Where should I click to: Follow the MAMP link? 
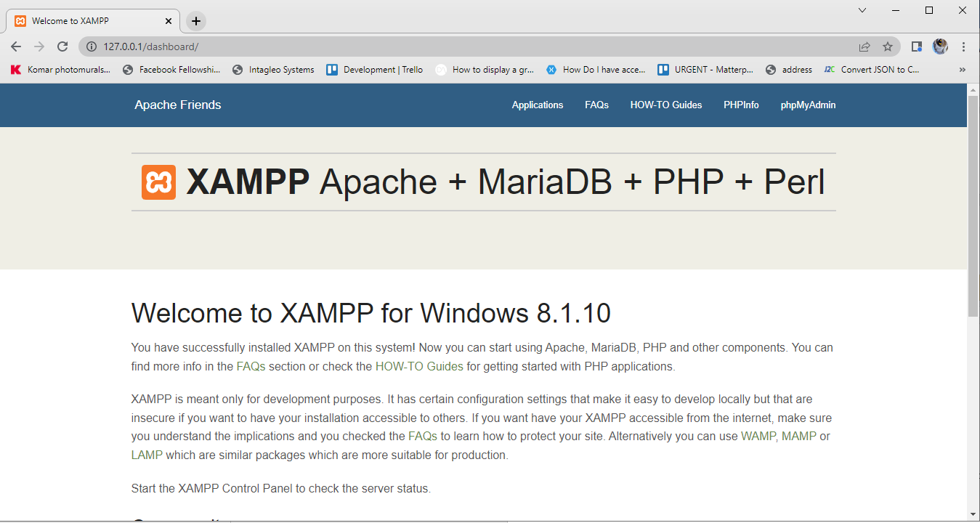[799, 437]
